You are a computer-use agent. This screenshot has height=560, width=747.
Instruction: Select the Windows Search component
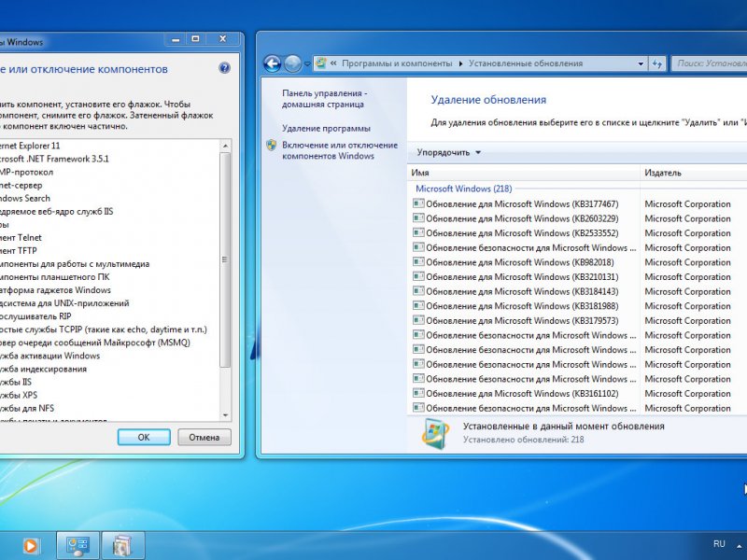25,198
